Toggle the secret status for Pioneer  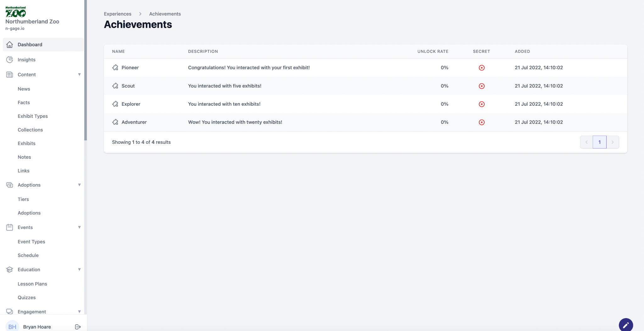pos(481,68)
